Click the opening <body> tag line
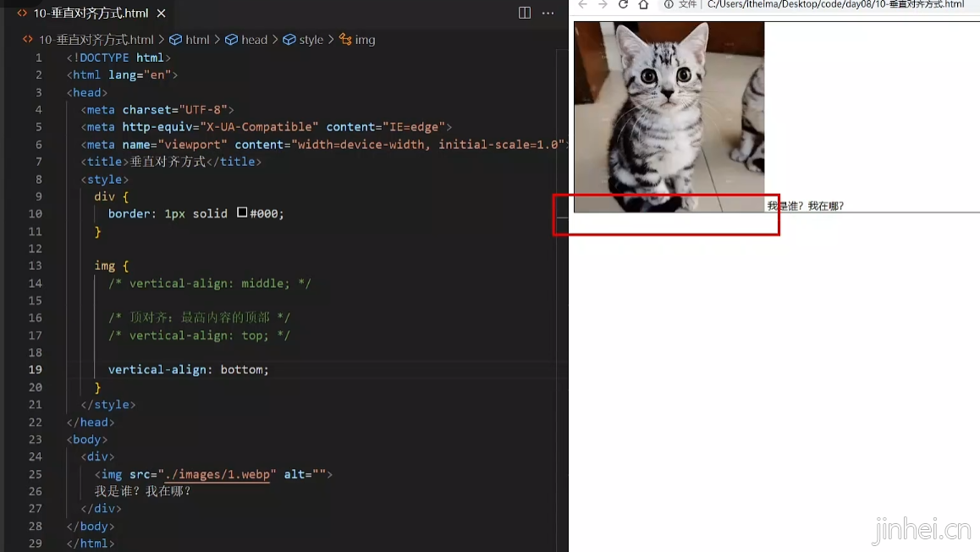 pos(87,439)
